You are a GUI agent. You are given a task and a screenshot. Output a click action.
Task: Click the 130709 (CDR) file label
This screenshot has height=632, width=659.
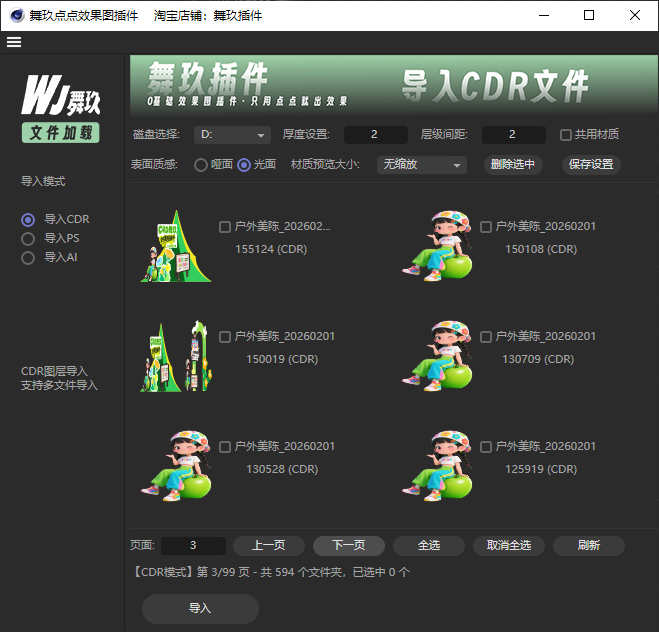(538, 360)
